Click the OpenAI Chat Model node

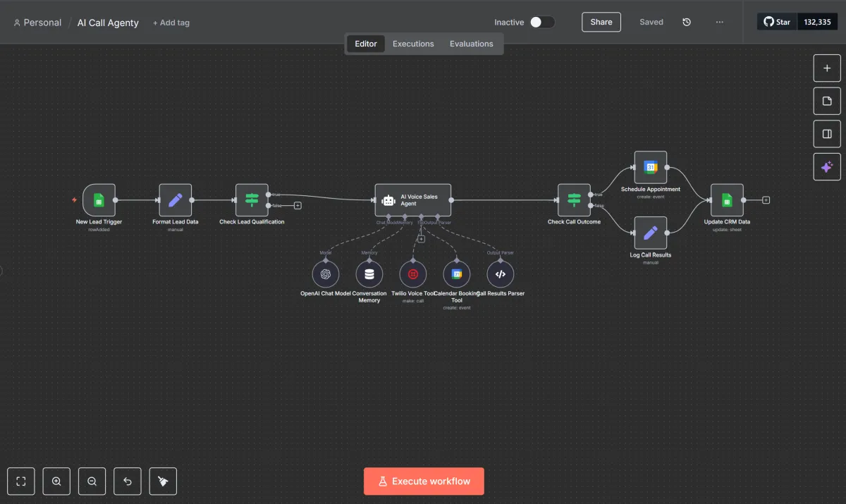326,274
